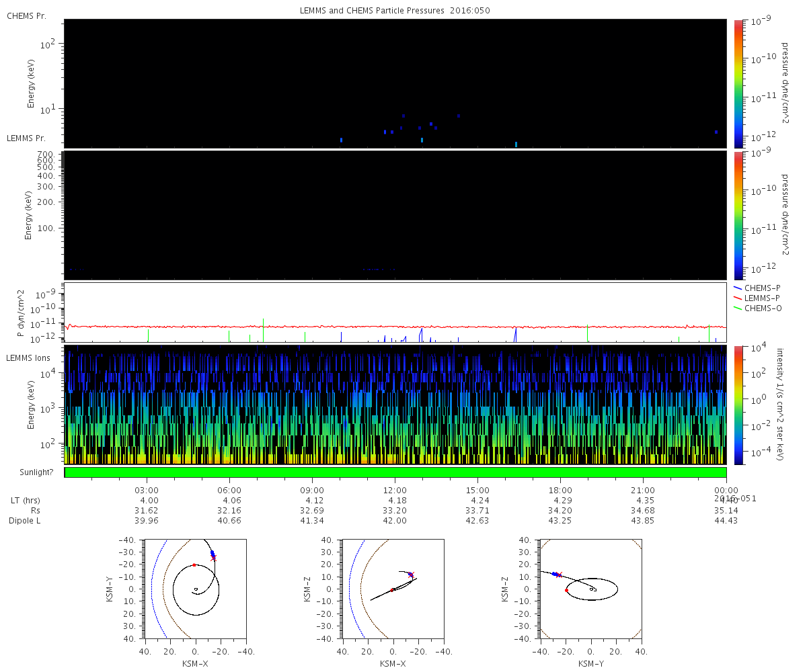Click the LEMMS pressure panel color bar
This screenshot has width=807, height=672.
point(738,215)
